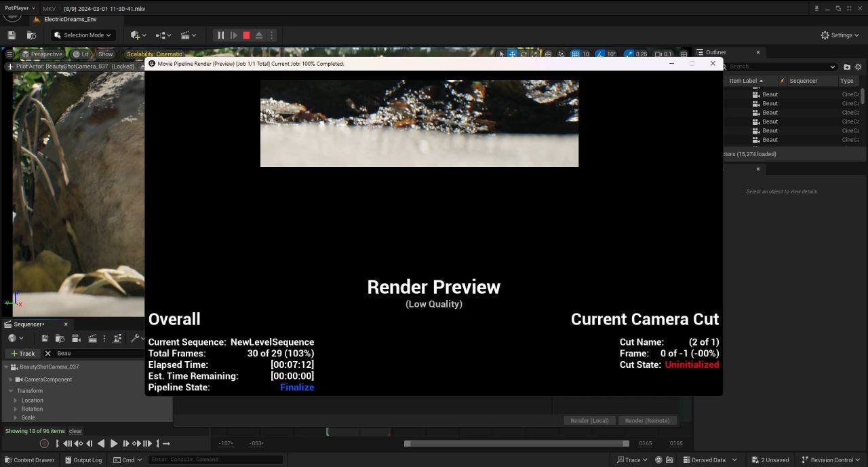The height and width of the screenshot is (467, 868).
Task: Open the Output Log tab
Action: click(x=83, y=460)
